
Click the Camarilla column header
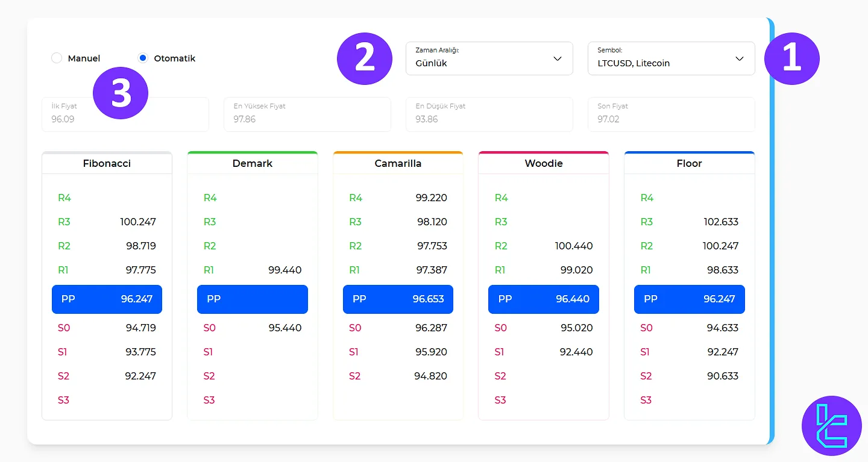click(x=398, y=163)
